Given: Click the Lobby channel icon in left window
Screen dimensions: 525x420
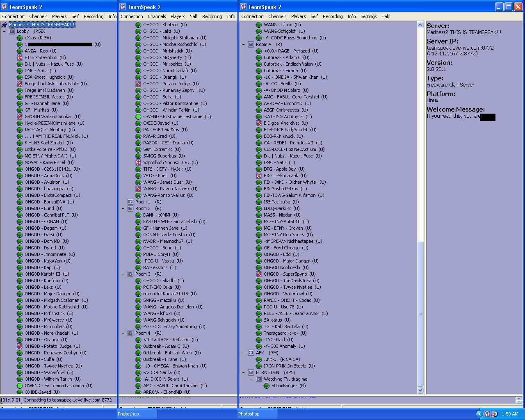Looking at the screenshot, I should (x=12, y=31).
